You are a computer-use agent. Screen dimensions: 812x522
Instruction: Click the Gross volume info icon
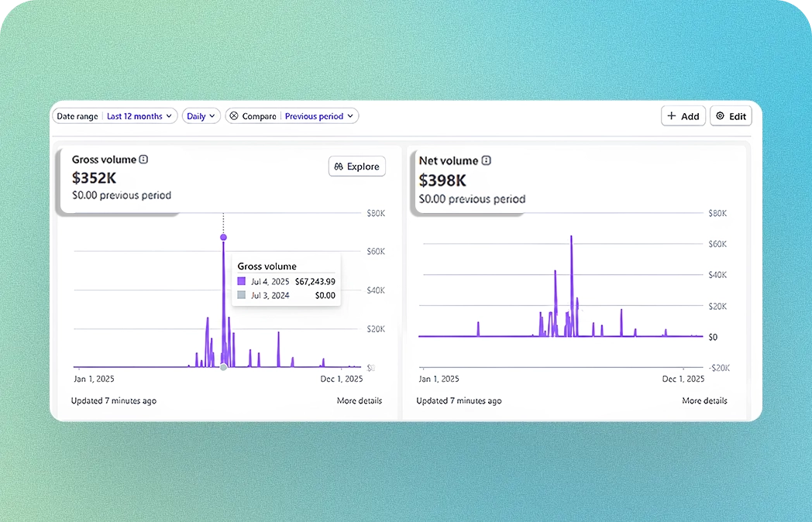pyautogui.click(x=143, y=160)
